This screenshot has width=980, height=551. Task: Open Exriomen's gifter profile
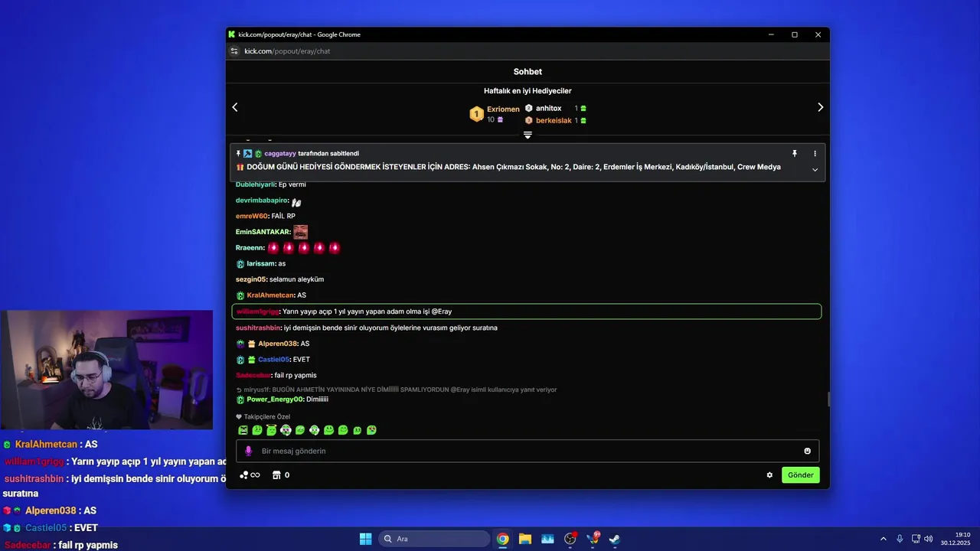click(503, 109)
